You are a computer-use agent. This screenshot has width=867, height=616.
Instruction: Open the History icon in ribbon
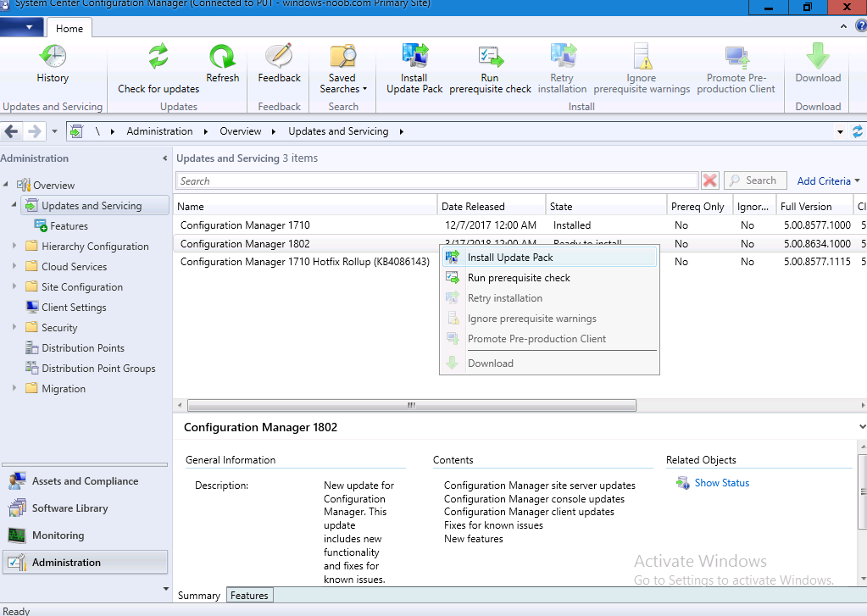[x=53, y=56]
